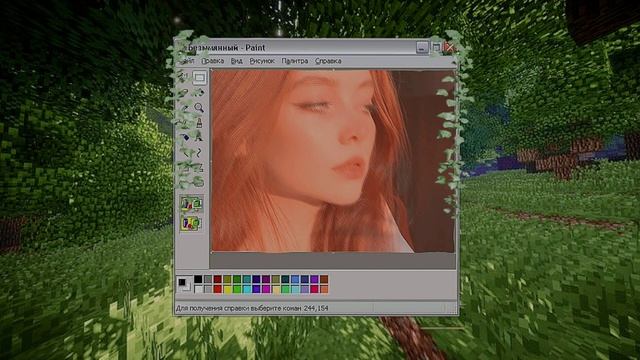Screen dimensions: 640x360
Task: Select the Fill with color bucket tool
Action: 199,92
